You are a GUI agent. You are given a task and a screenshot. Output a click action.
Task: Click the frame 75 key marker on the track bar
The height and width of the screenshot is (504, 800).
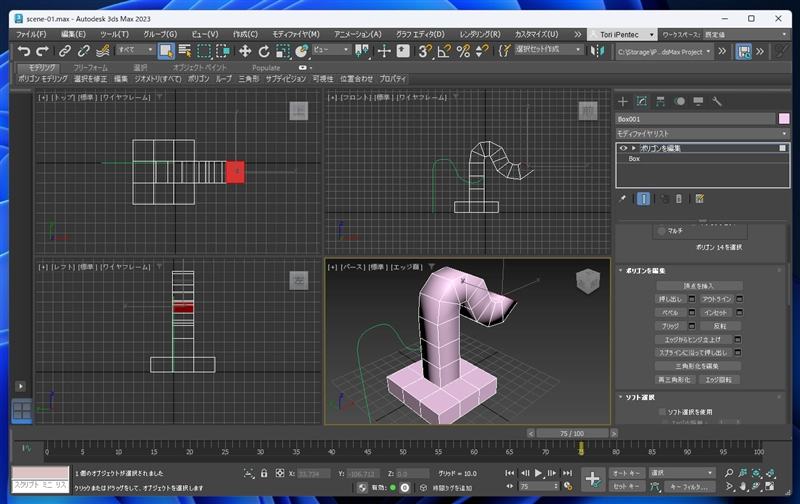coord(581,449)
